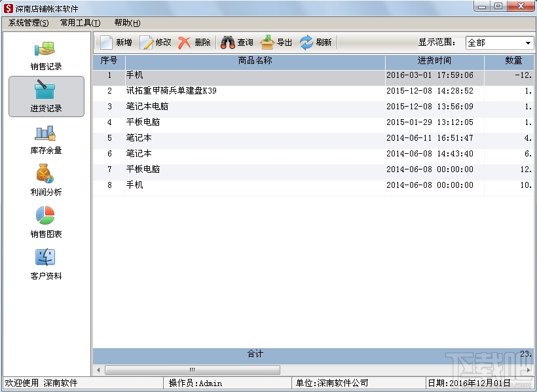The width and height of the screenshot is (537, 392).
Task: Click the 导出 export box icon
Action: coord(267,43)
